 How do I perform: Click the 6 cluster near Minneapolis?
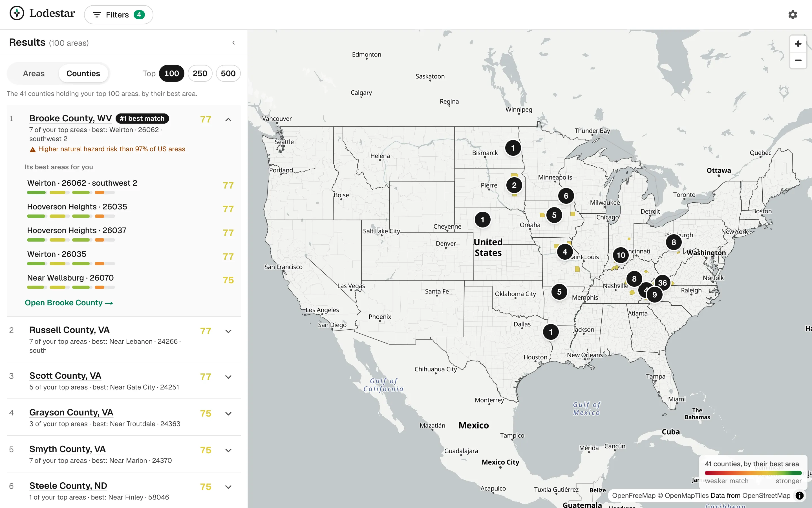coord(566,196)
